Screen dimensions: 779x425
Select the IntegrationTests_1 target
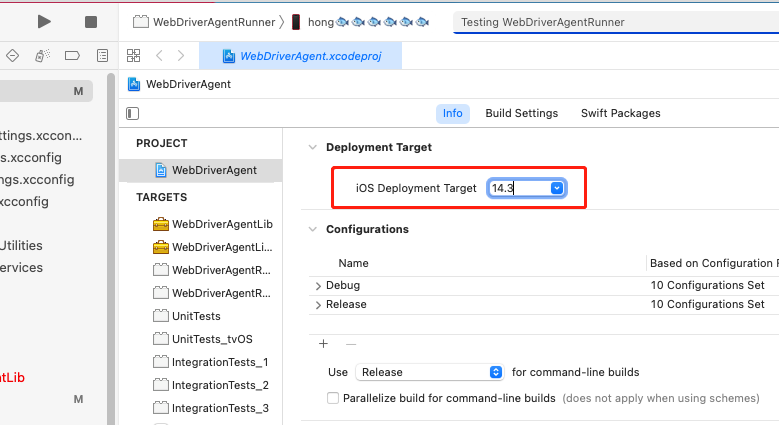(211, 362)
